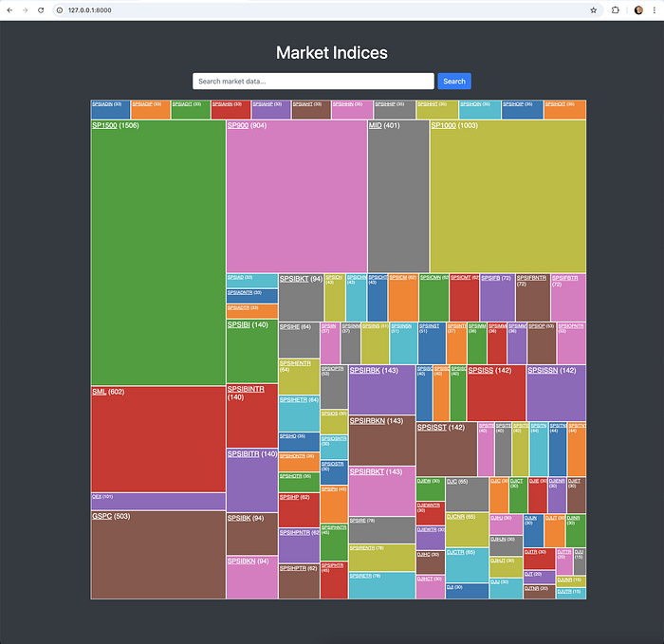Open the DJTNR (20) link
Image resolution: width=664 pixels, height=644 pixels.
tap(531, 589)
